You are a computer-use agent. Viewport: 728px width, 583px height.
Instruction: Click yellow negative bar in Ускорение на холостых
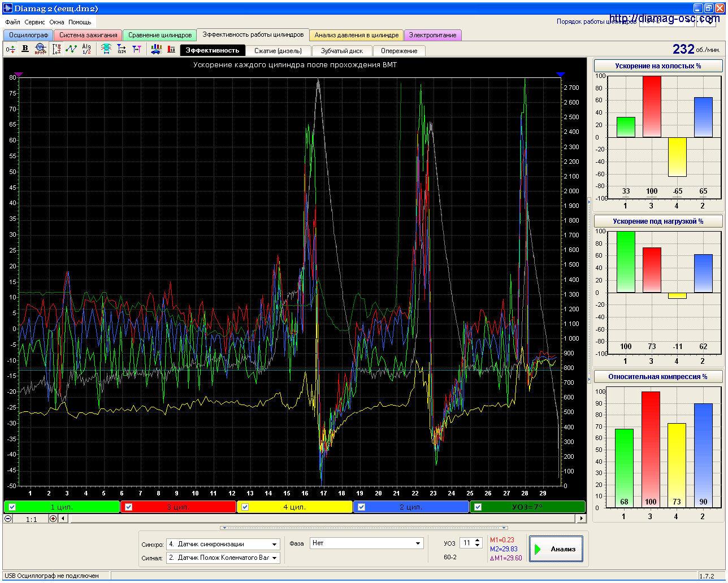click(x=677, y=157)
